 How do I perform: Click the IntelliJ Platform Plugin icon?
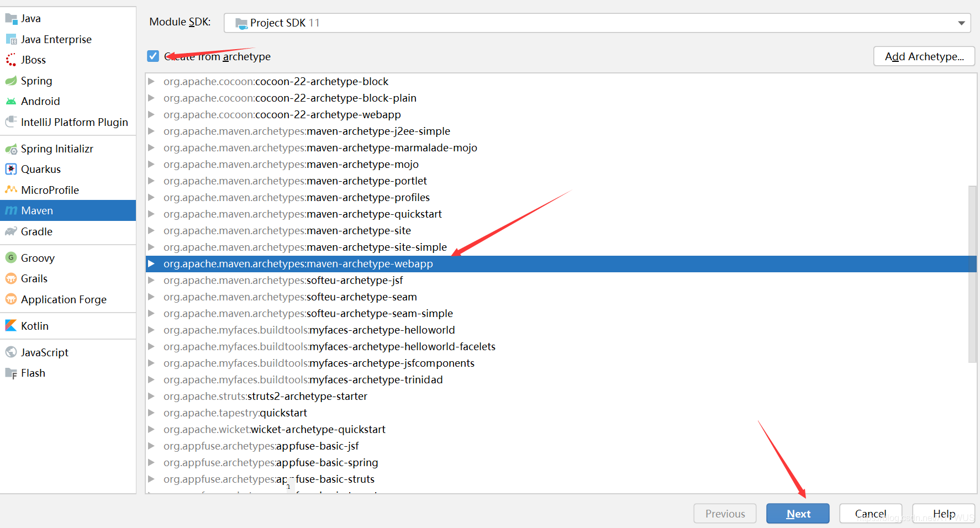[x=11, y=122]
